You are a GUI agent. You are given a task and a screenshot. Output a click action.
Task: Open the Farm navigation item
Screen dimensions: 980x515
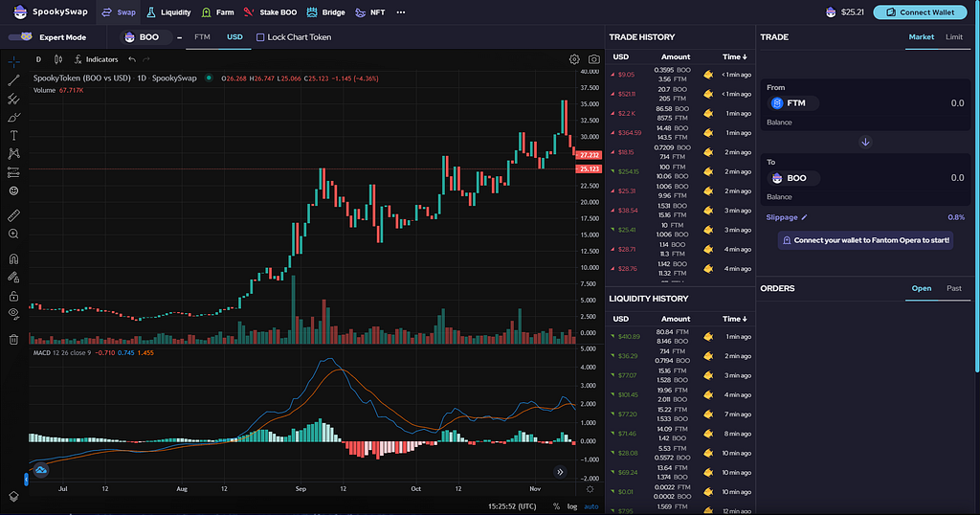(217, 11)
